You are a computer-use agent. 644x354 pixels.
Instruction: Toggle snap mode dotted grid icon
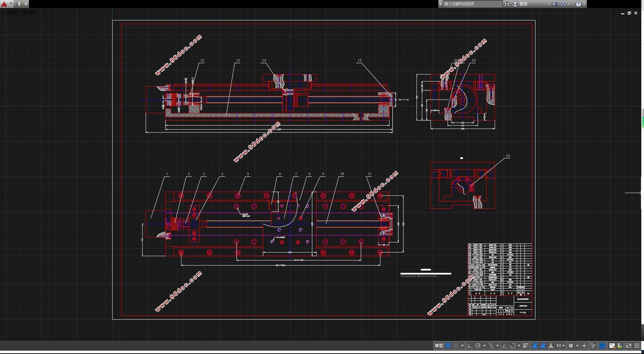[x=456, y=346]
